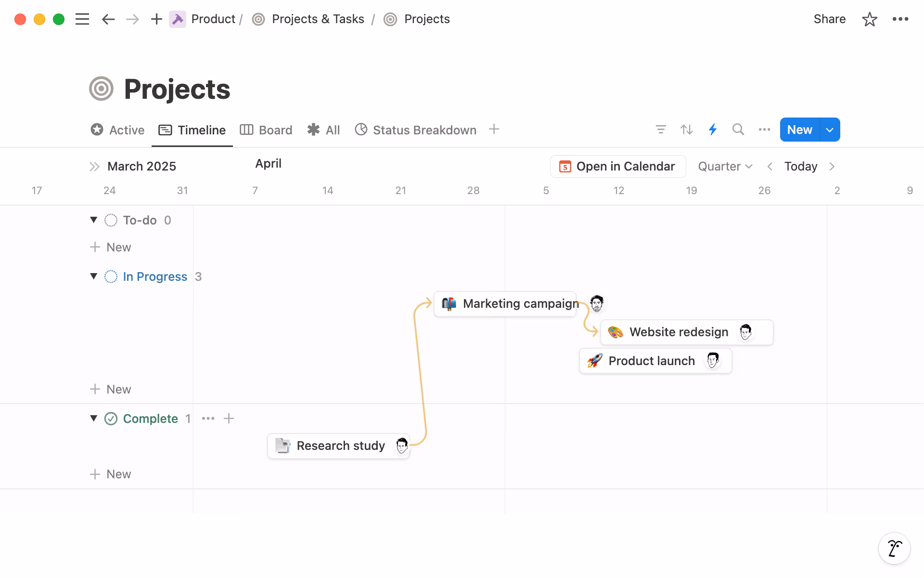The width and height of the screenshot is (924, 578).
Task: Open the sort options icon
Action: (x=687, y=130)
